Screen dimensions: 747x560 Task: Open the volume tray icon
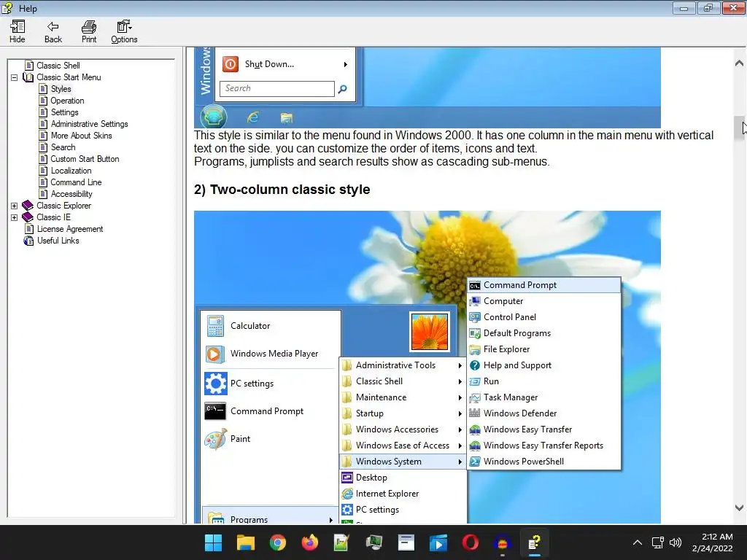click(x=675, y=542)
